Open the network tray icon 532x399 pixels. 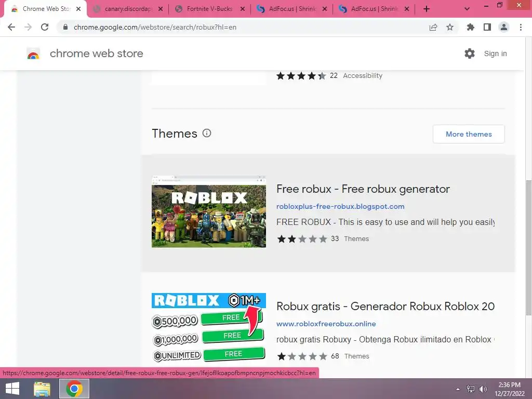tap(471, 389)
